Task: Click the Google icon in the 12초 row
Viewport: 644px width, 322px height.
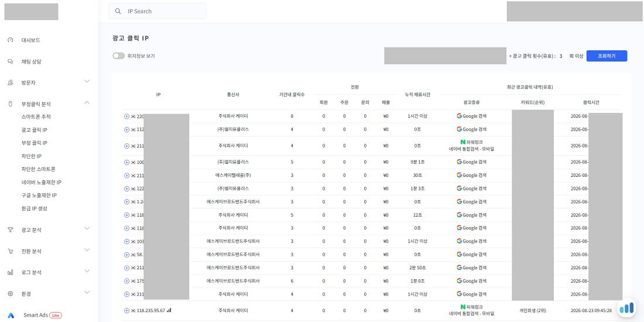Action: point(459,215)
